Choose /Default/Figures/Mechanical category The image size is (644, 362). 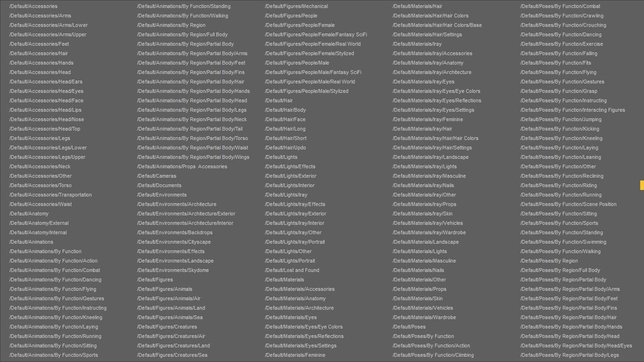click(297, 6)
